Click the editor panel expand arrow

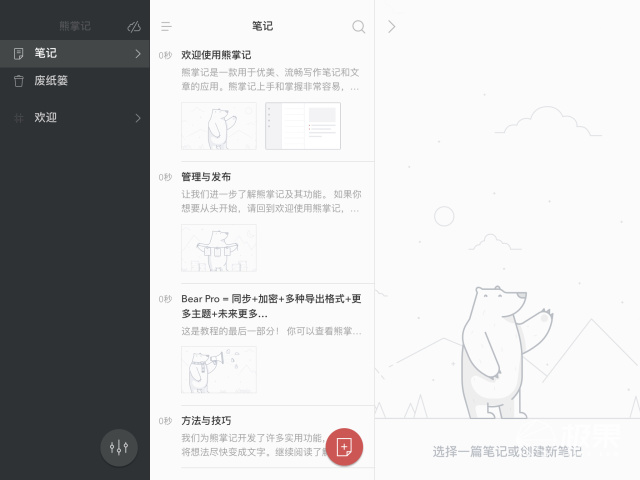[x=391, y=27]
